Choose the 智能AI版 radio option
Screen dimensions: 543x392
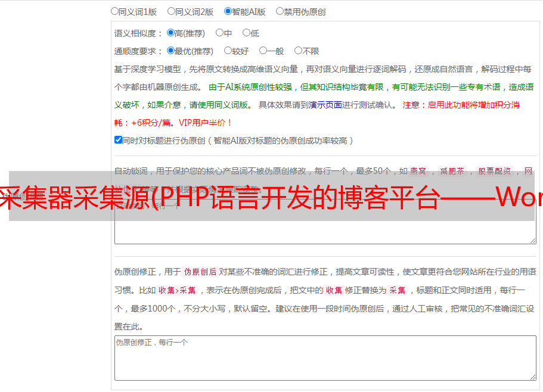228,11
